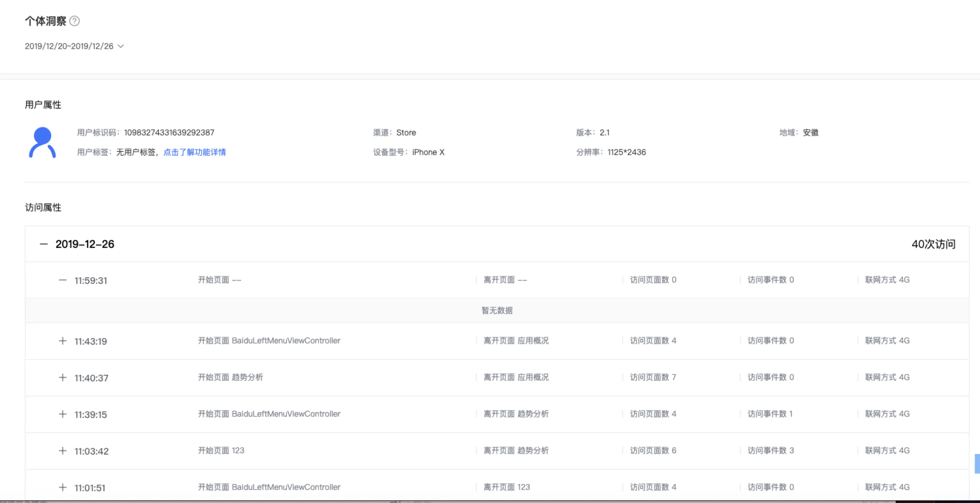Viewport: 980px width, 503px height.
Task: Collapse the 2019-12-26 date group
Action: click(44, 244)
